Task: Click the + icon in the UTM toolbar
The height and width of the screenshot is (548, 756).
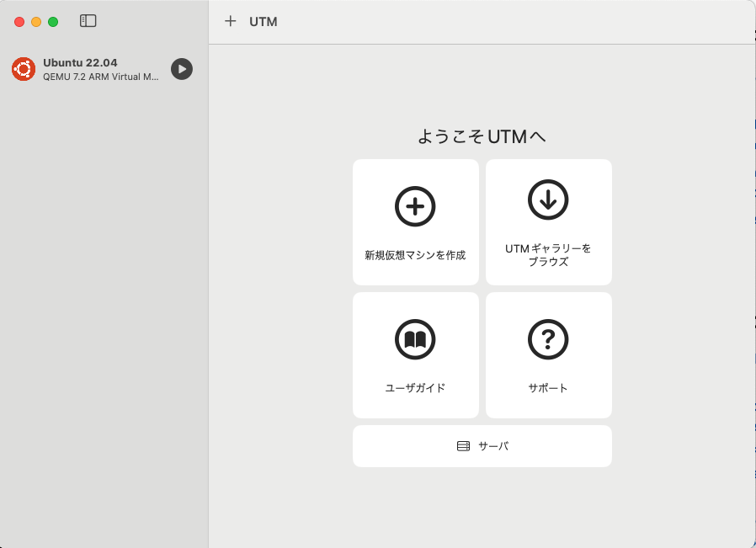Action: tap(231, 21)
